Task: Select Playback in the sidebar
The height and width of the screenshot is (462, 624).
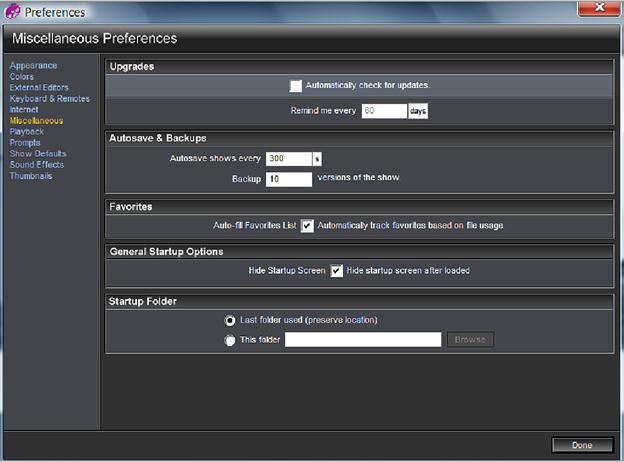Action: (27, 132)
